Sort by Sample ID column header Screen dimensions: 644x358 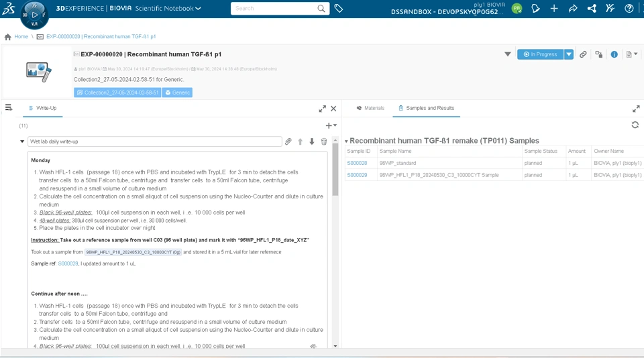tap(360, 151)
